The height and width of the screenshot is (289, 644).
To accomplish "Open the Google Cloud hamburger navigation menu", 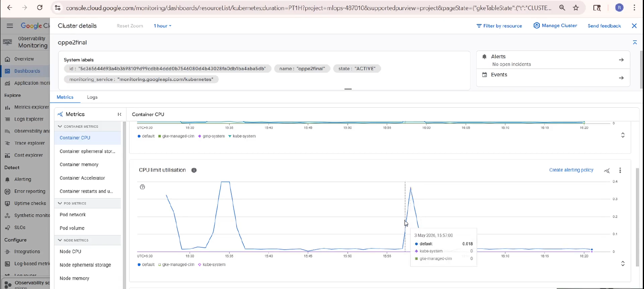I will [x=10, y=26].
